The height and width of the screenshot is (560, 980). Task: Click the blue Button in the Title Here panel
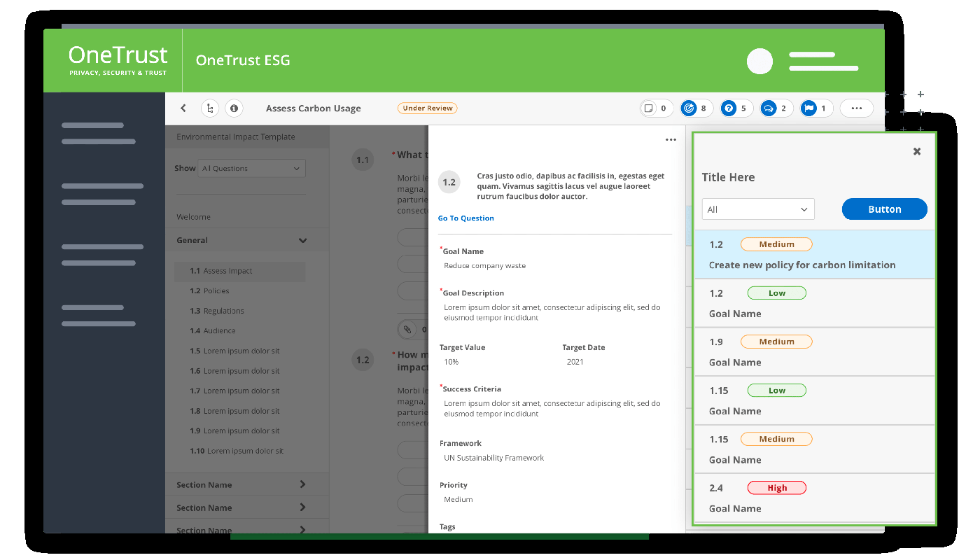point(884,209)
